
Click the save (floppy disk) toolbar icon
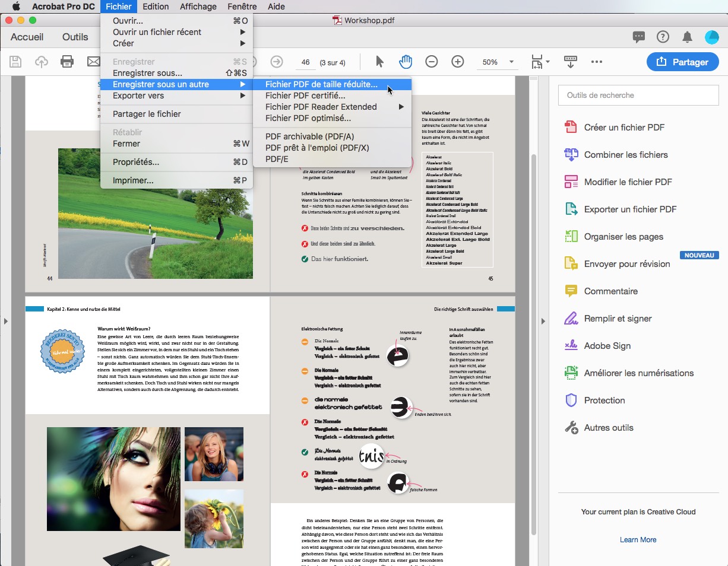pos(15,62)
